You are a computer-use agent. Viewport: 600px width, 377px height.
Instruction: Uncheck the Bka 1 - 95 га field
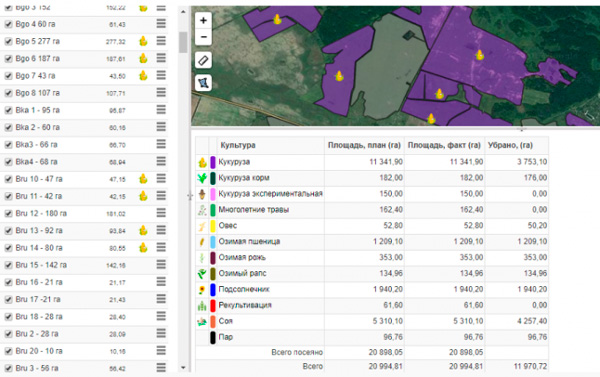pyautogui.click(x=8, y=110)
